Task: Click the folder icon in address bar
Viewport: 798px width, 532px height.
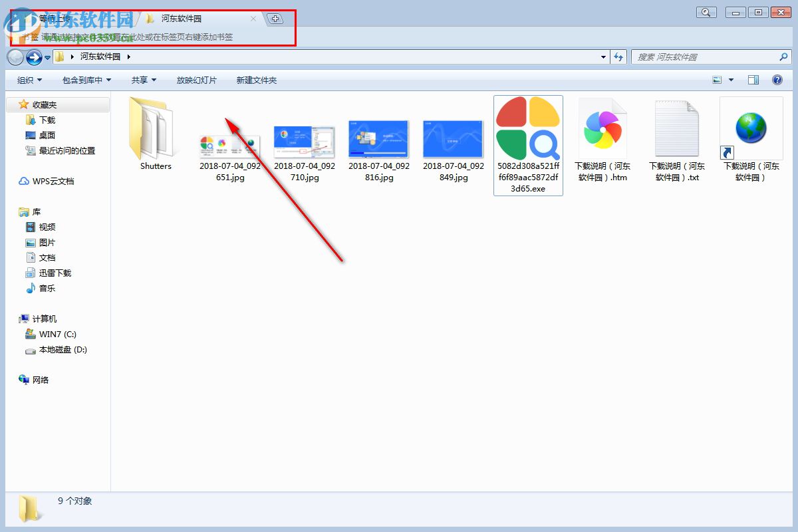Action: pos(60,57)
